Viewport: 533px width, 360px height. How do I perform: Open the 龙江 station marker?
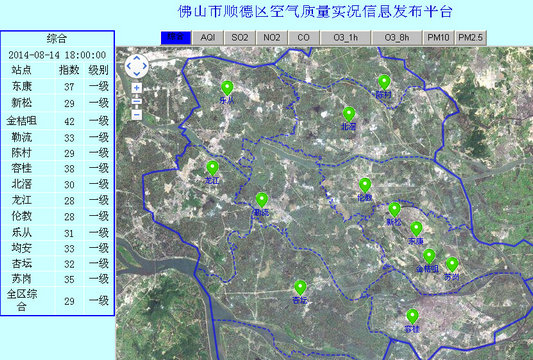pos(212,168)
